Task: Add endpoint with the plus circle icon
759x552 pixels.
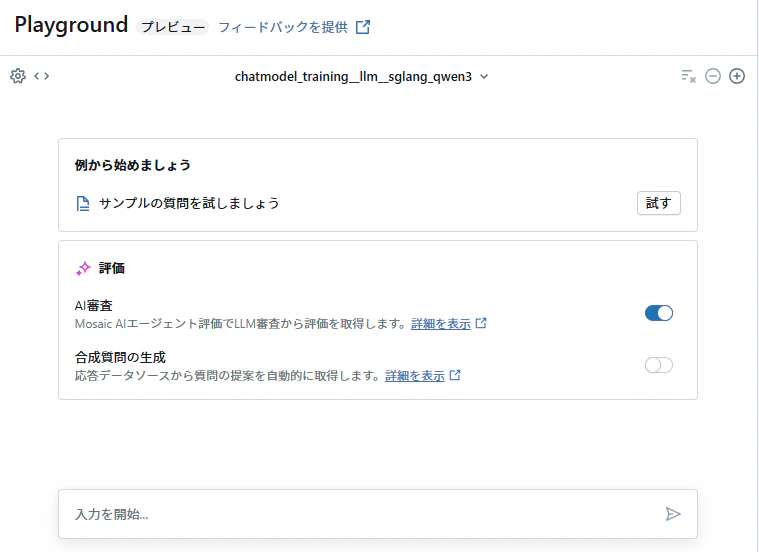Action: coord(737,76)
